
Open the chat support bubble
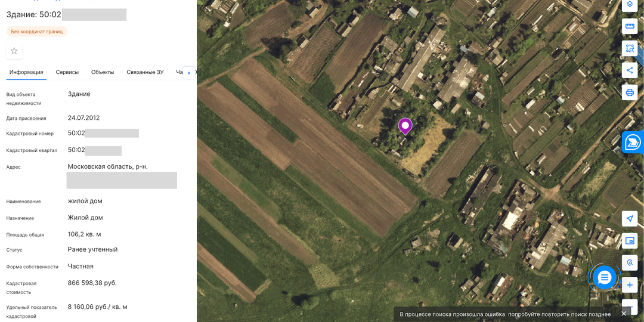point(604,278)
